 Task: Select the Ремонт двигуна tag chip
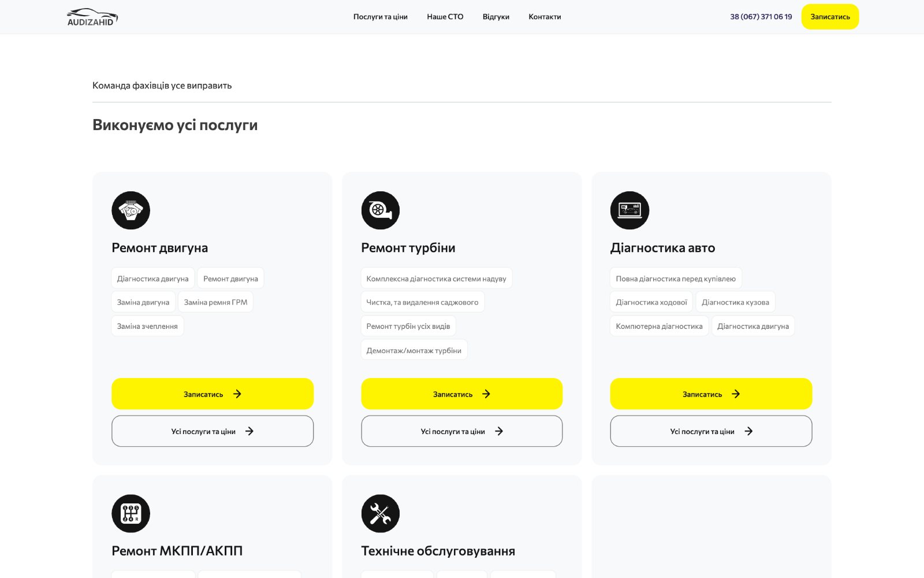230,278
